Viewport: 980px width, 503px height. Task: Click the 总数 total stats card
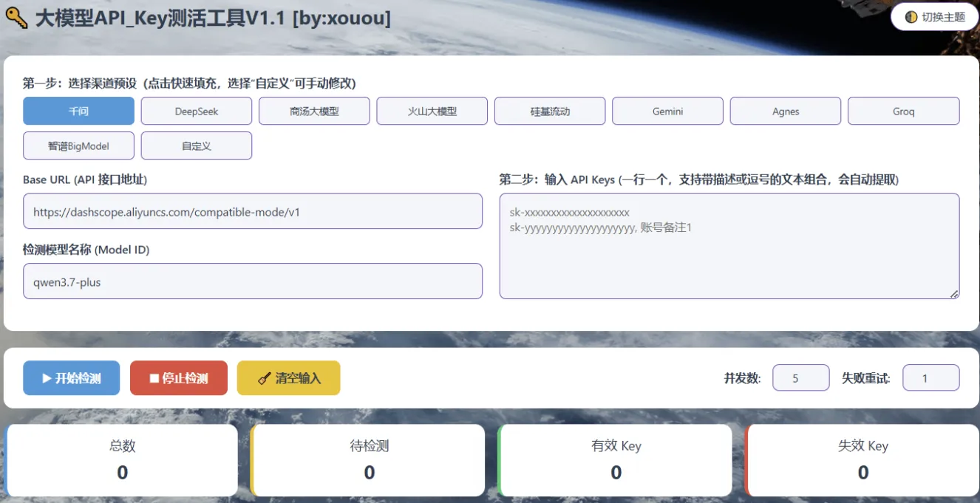pyautogui.click(x=122, y=459)
